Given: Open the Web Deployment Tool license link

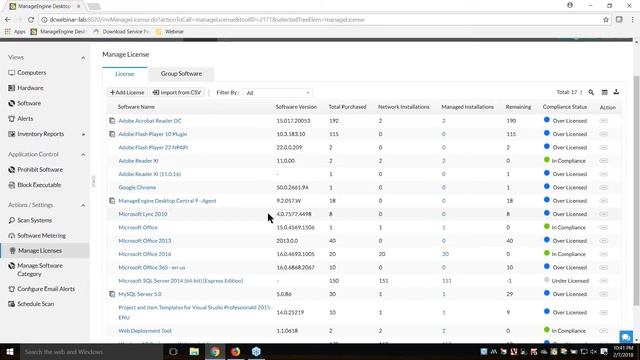Looking at the screenshot, I should (x=145, y=331).
